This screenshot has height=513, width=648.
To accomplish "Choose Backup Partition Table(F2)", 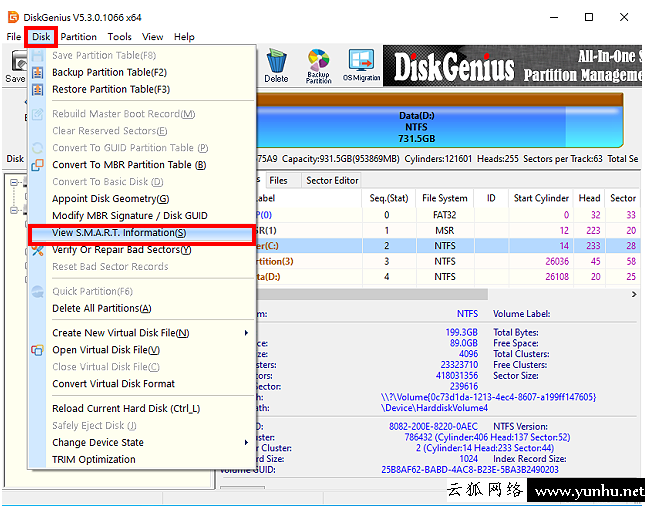I will (110, 72).
